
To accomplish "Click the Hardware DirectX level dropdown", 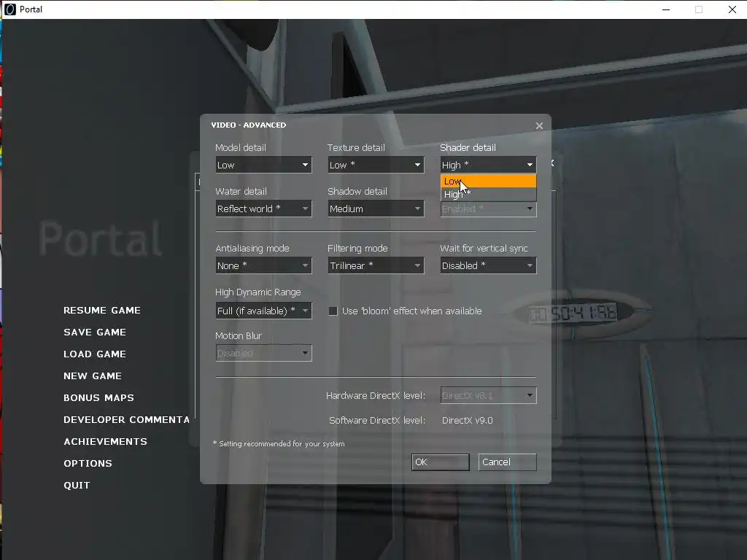I will click(488, 395).
